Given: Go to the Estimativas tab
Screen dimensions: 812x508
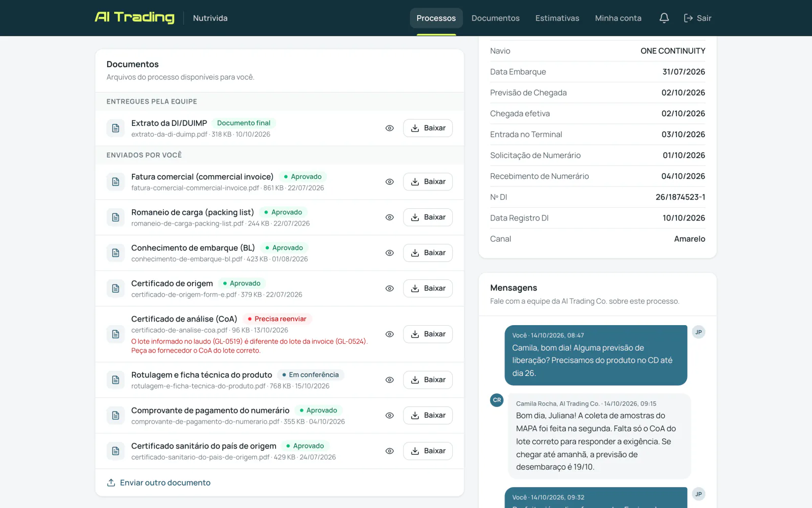Looking at the screenshot, I should (557, 18).
